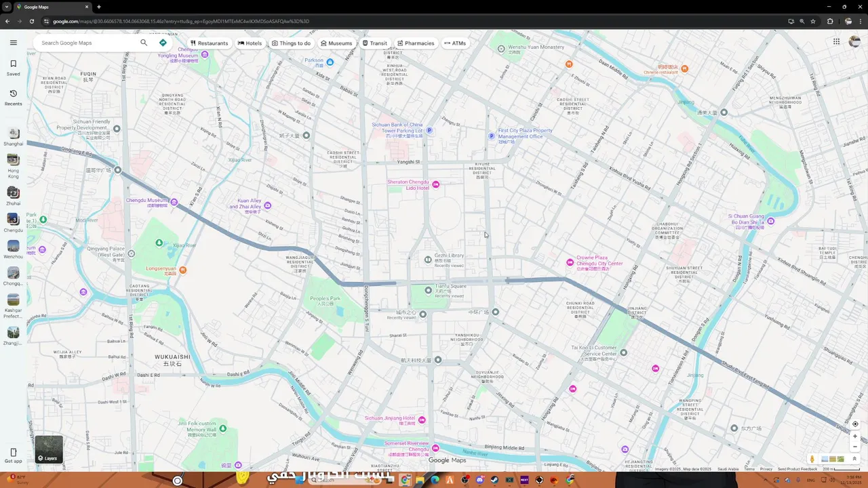Image resolution: width=868 pixels, height=488 pixels.
Task: Open the Google apps grid
Action: pos(837,42)
